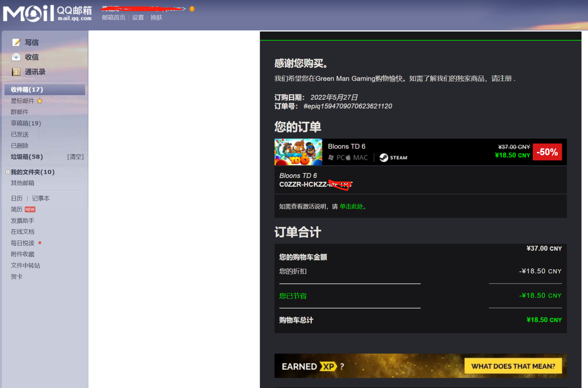Open 贺卡 greeting cards
Image resolution: width=588 pixels, height=388 pixels.
click(x=17, y=277)
